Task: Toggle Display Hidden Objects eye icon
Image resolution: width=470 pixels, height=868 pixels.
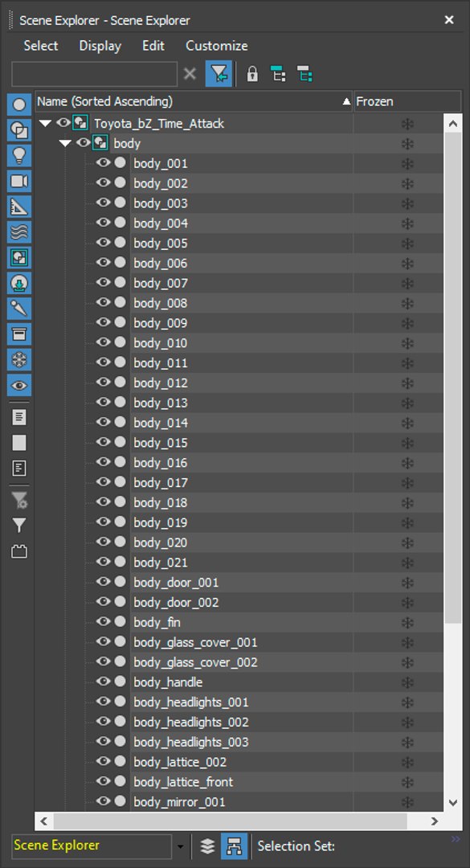Action: point(19,385)
